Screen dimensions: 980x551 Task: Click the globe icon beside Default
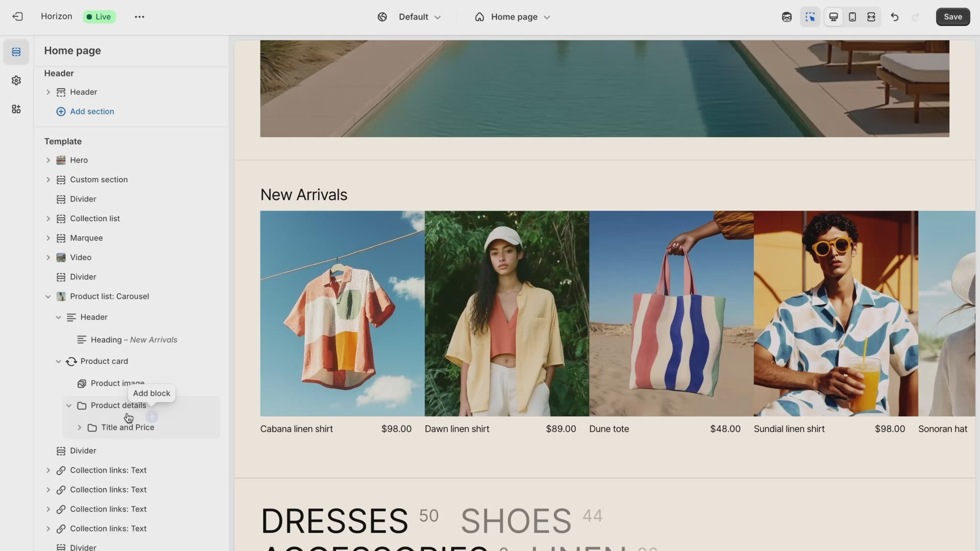click(x=382, y=17)
